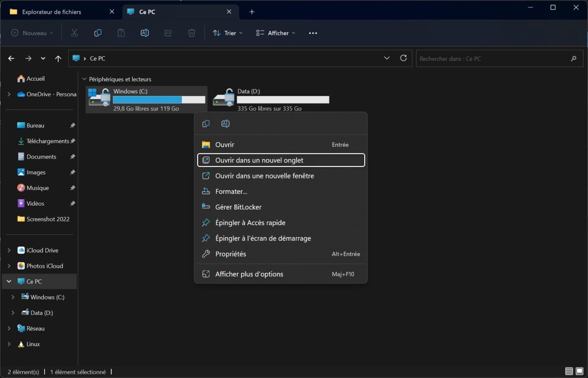This screenshot has width=588, height=378.
Task: Expand OneDrive - Personal in sidebar
Action: [x=9, y=94]
